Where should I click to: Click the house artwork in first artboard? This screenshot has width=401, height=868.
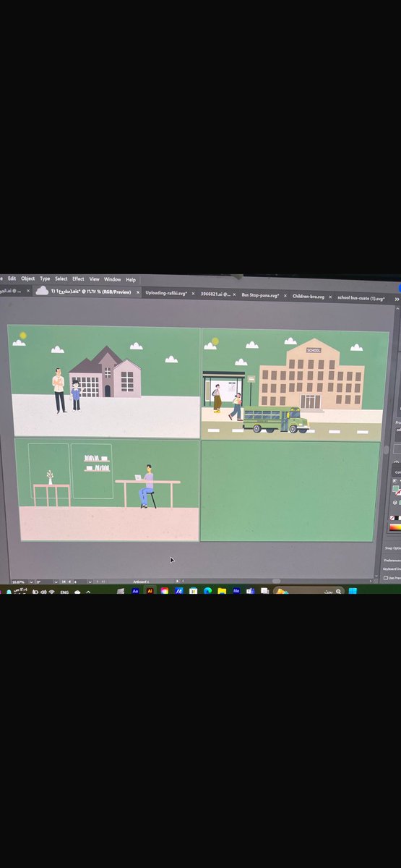105,372
